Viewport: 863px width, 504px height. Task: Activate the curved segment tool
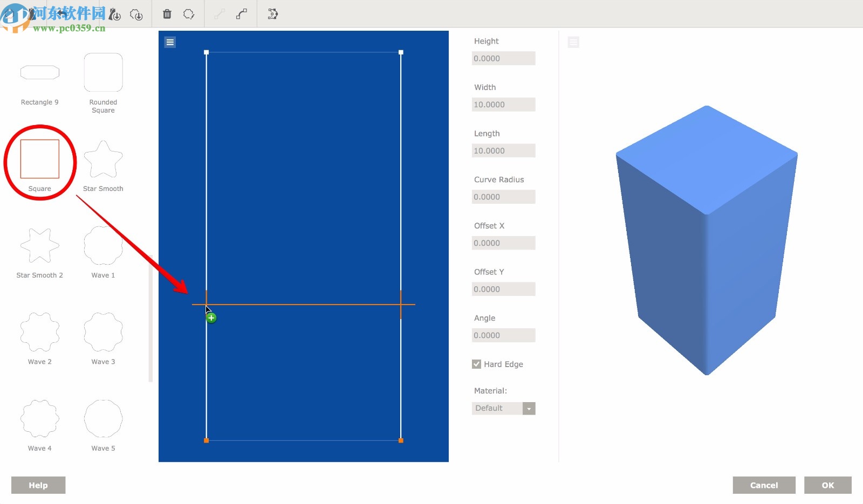point(241,13)
